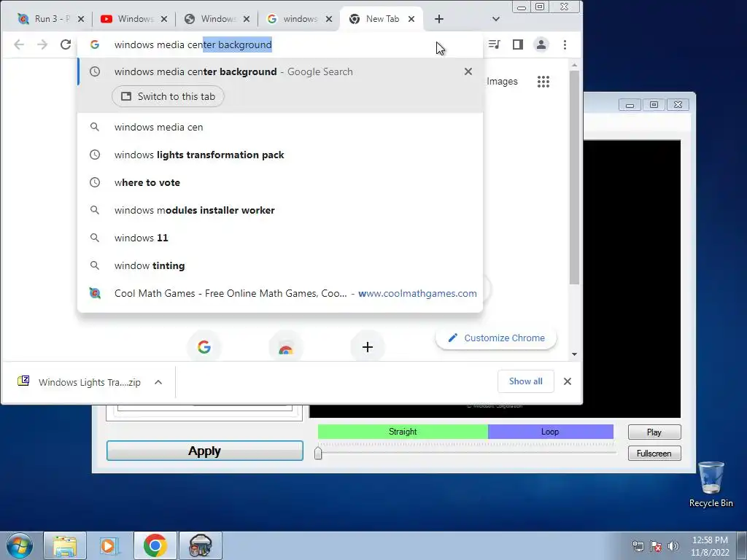Open Action Center flag tray icon
The height and width of the screenshot is (560, 747).
click(x=656, y=546)
